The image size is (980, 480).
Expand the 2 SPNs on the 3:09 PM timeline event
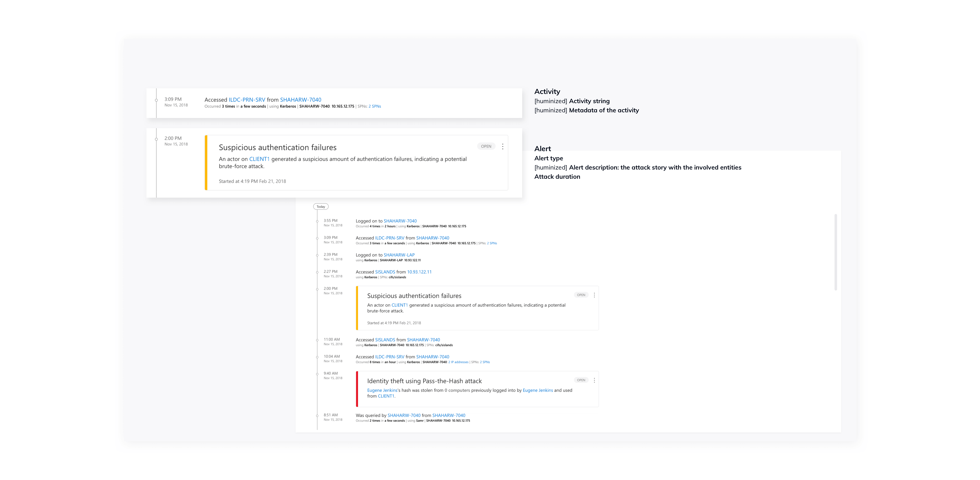(492, 243)
